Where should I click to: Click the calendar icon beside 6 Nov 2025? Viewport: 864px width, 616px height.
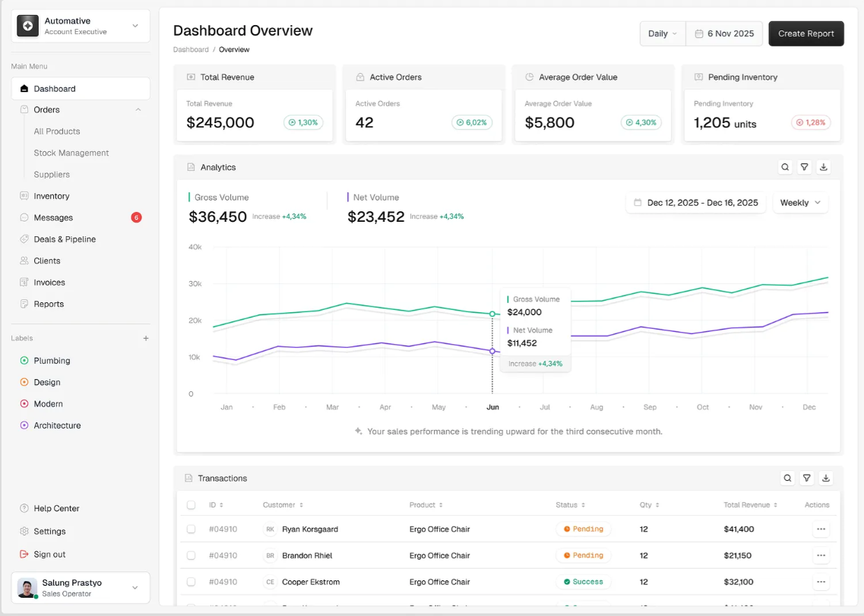click(698, 33)
